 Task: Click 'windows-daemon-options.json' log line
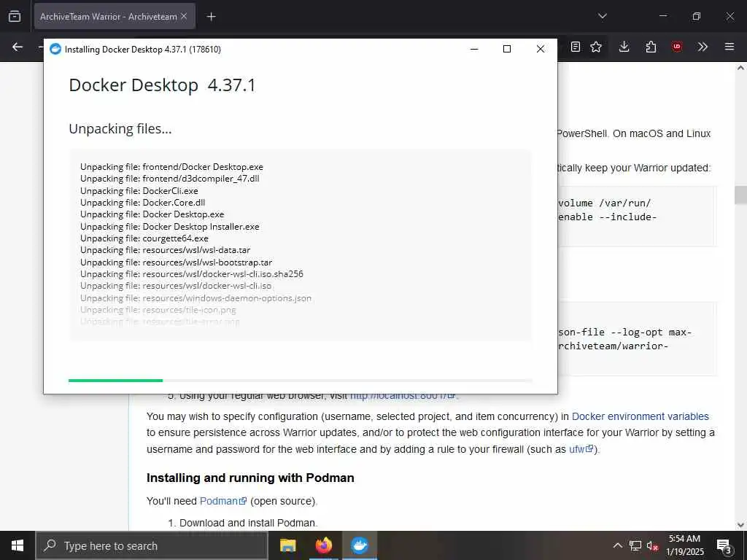[196, 298]
